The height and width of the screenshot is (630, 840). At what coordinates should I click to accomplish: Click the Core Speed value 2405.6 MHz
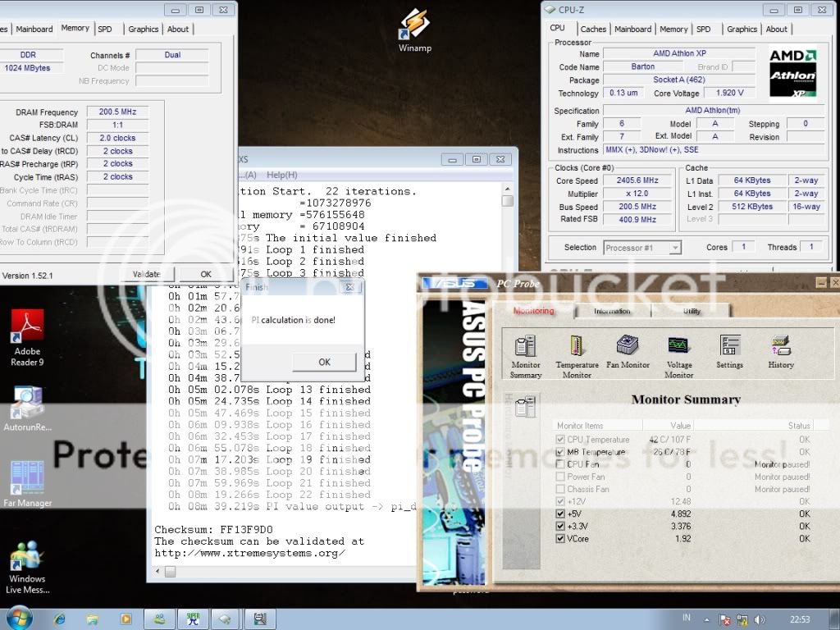click(637, 180)
